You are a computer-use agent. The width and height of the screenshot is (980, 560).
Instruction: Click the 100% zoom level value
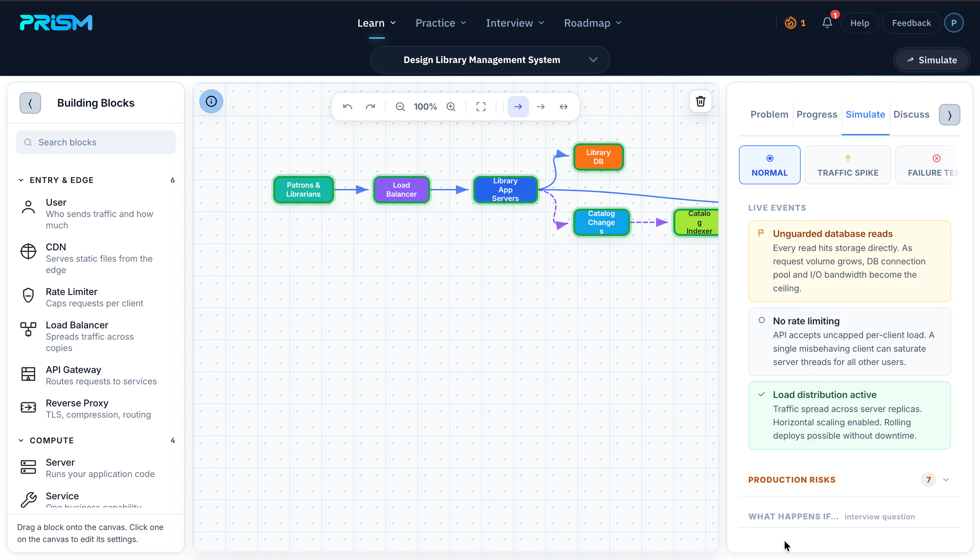425,107
